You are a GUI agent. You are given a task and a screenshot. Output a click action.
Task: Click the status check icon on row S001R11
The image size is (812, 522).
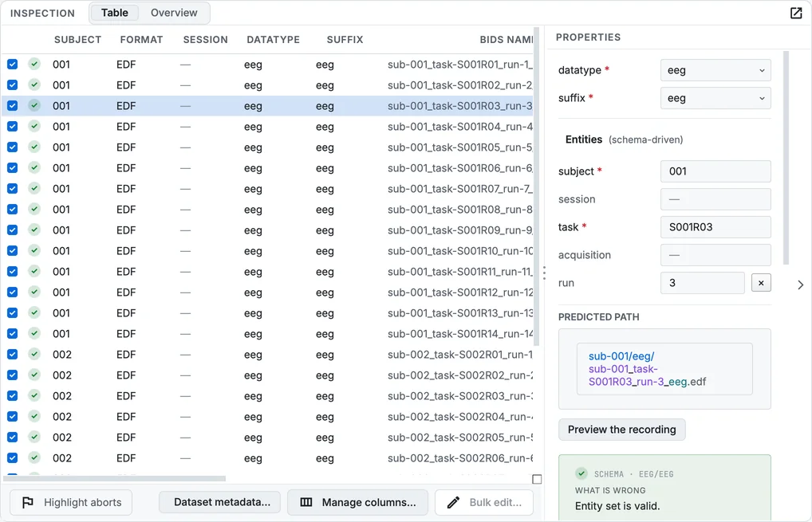click(x=34, y=271)
